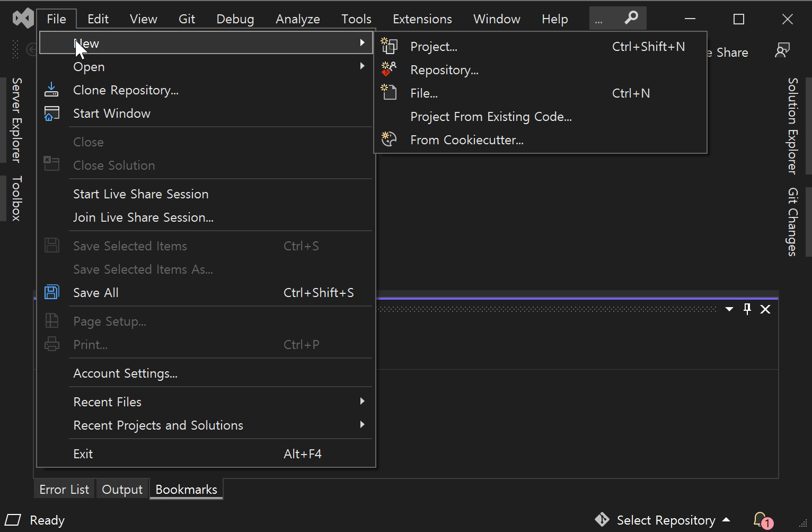Click the status bar Ready window icon
This screenshot has width=812, height=532.
pos(13,520)
